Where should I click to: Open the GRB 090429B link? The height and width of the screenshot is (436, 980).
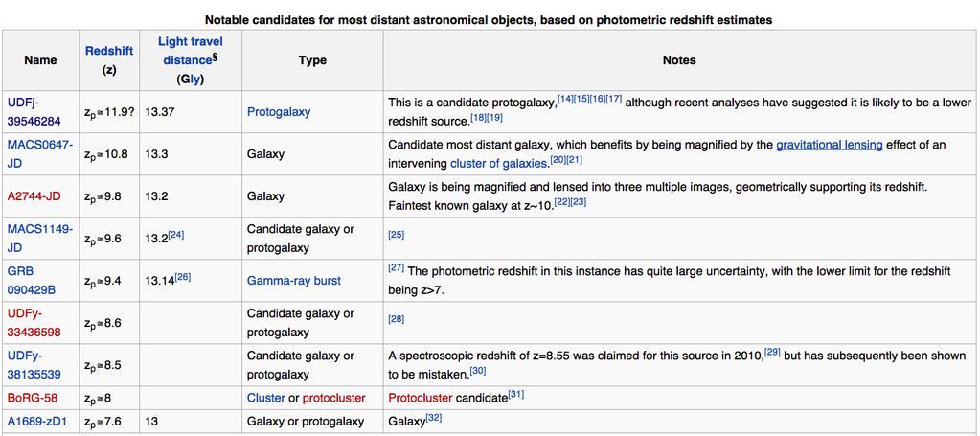coord(30,281)
